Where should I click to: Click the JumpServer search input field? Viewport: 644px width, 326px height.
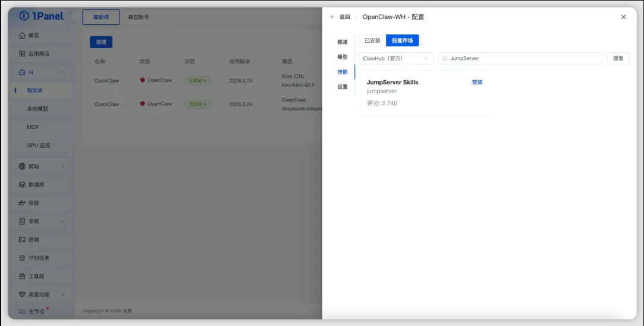[x=523, y=58]
